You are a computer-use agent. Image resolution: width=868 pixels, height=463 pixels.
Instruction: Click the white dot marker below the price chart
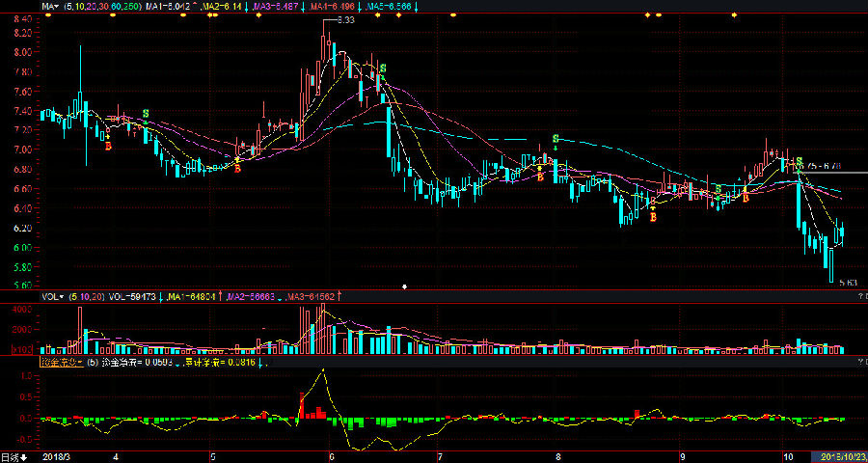[405, 286]
